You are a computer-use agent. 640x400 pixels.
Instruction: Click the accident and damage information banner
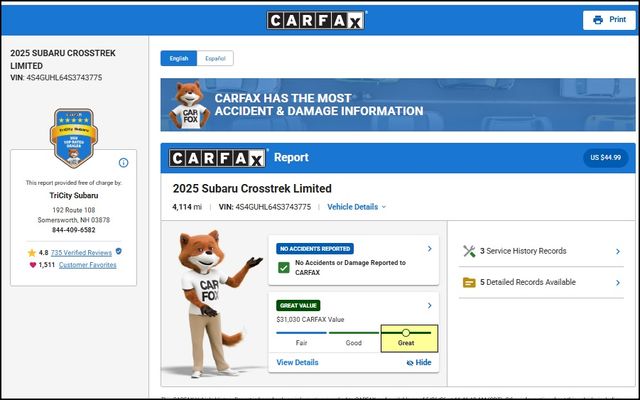point(398,105)
